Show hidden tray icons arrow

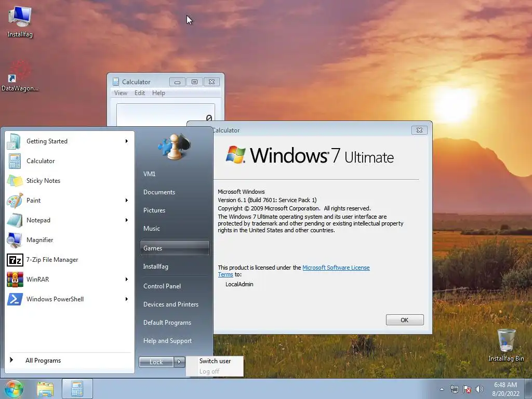[x=442, y=389]
